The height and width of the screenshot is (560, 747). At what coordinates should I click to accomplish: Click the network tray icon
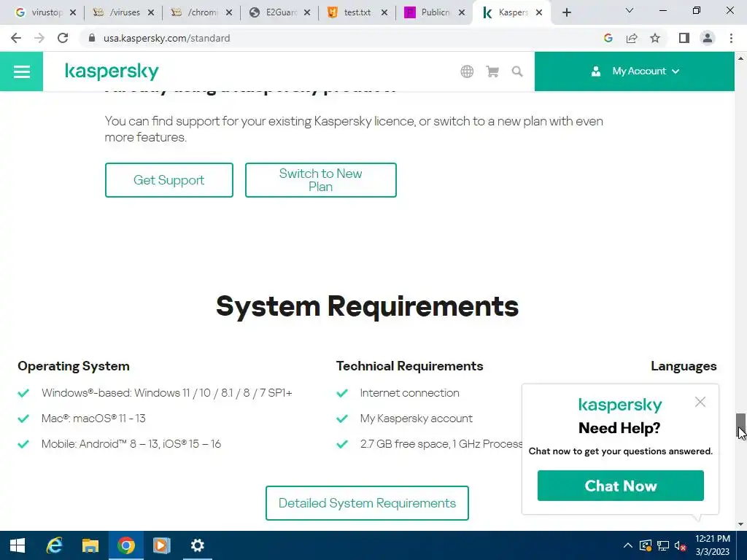click(x=662, y=545)
